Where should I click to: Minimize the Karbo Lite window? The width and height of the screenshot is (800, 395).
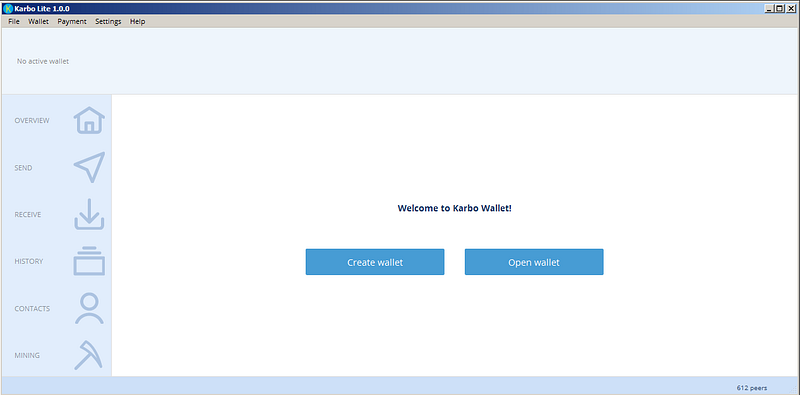[x=769, y=8]
